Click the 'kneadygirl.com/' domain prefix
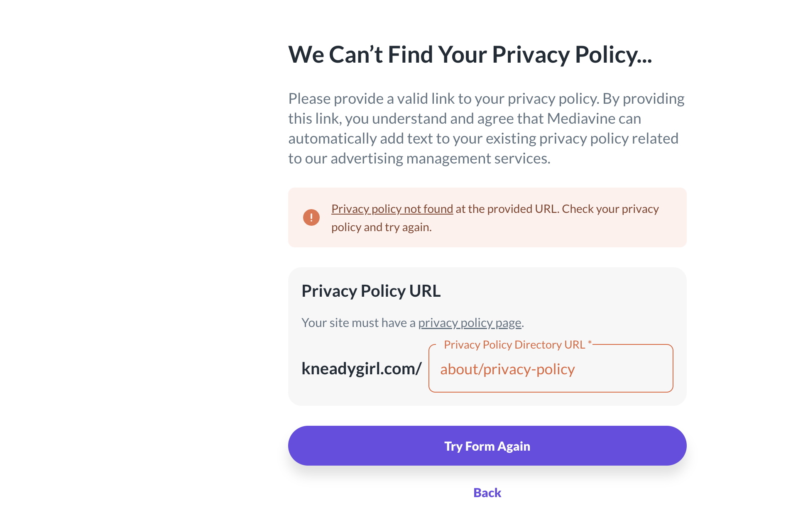 pyautogui.click(x=361, y=368)
